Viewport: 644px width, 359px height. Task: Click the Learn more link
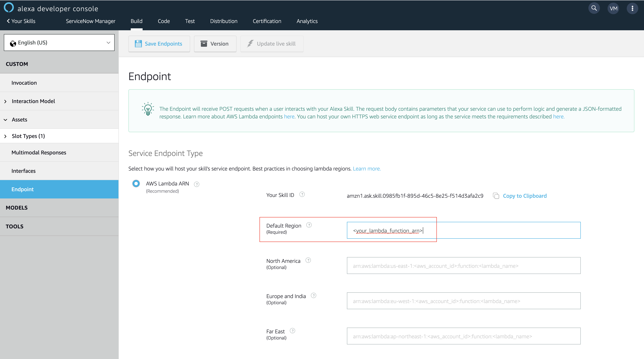click(367, 169)
